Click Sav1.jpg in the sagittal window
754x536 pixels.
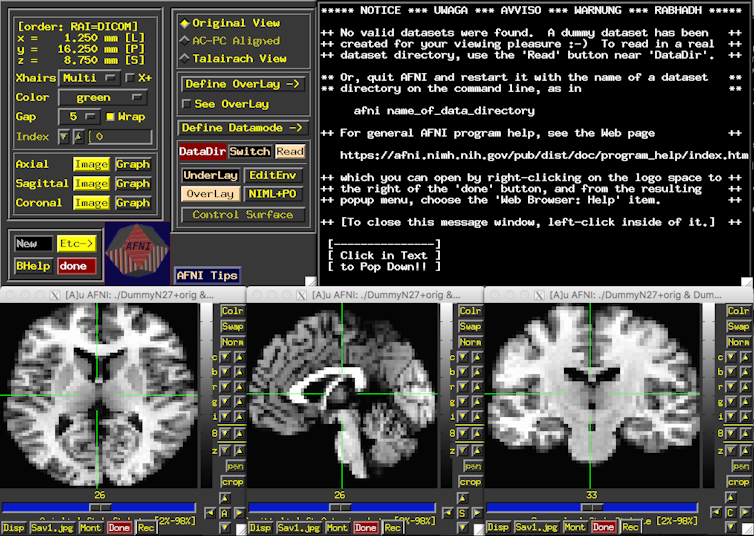(x=299, y=528)
